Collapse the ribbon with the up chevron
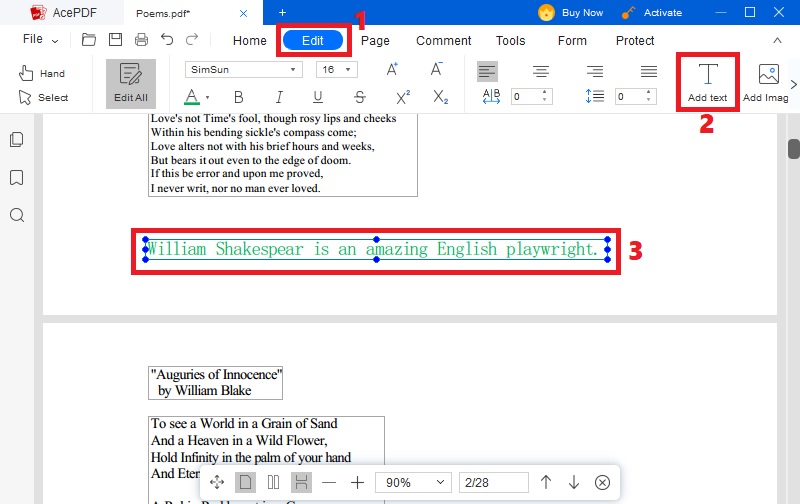The image size is (800, 504). (x=777, y=40)
